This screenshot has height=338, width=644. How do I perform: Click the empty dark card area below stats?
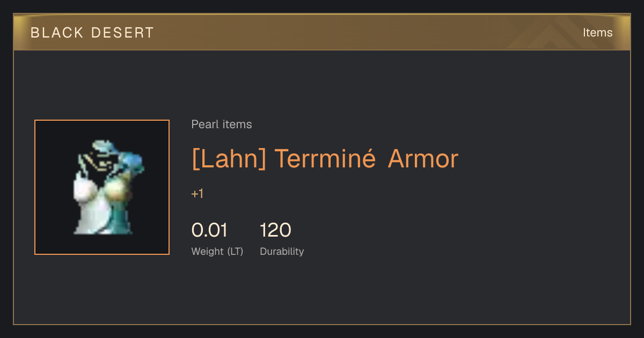[376, 292]
